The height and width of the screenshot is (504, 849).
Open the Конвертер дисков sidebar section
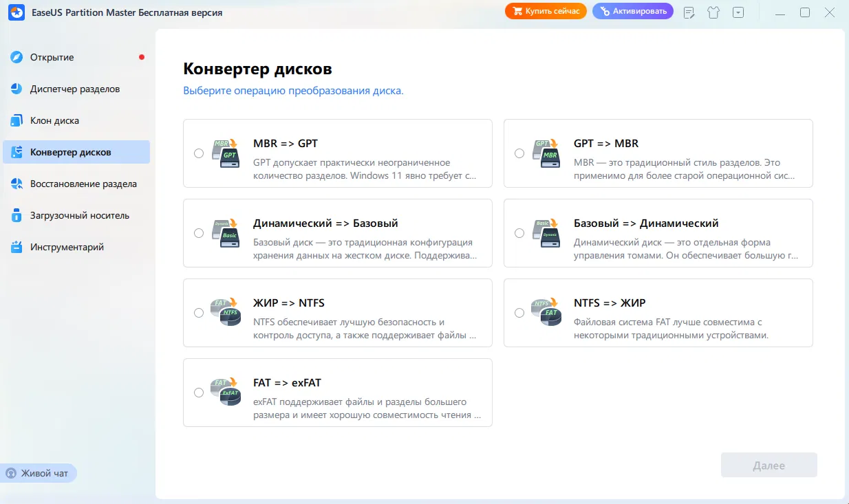[x=76, y=152]
